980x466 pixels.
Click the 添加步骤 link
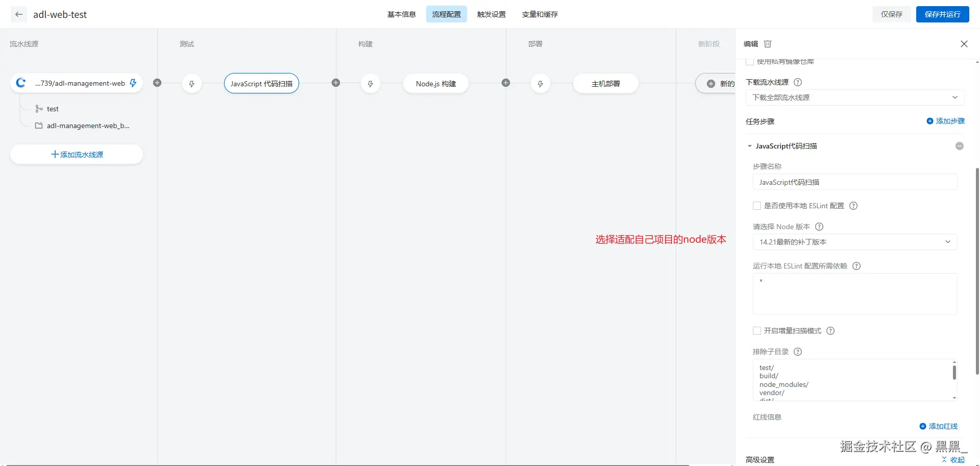(x=950, y=121)
